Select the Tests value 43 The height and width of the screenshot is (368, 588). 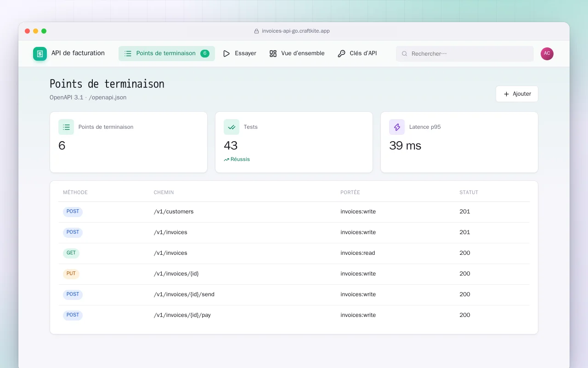click(231, 146)
